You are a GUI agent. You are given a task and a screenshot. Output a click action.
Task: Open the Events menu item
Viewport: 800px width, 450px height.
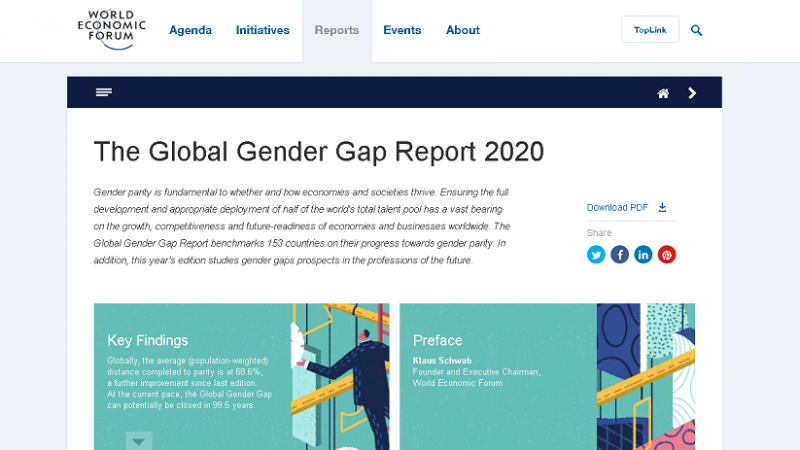[x=402, y=30]
